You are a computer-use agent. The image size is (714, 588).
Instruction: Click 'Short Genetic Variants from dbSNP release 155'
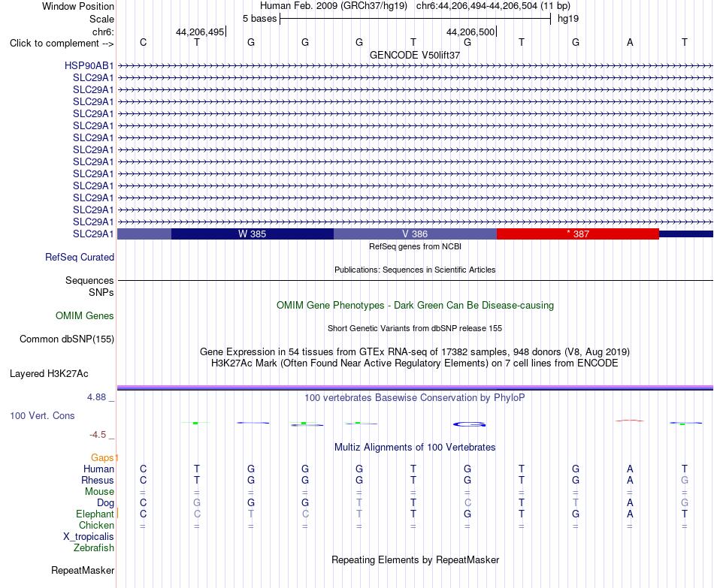pos(415,329)
